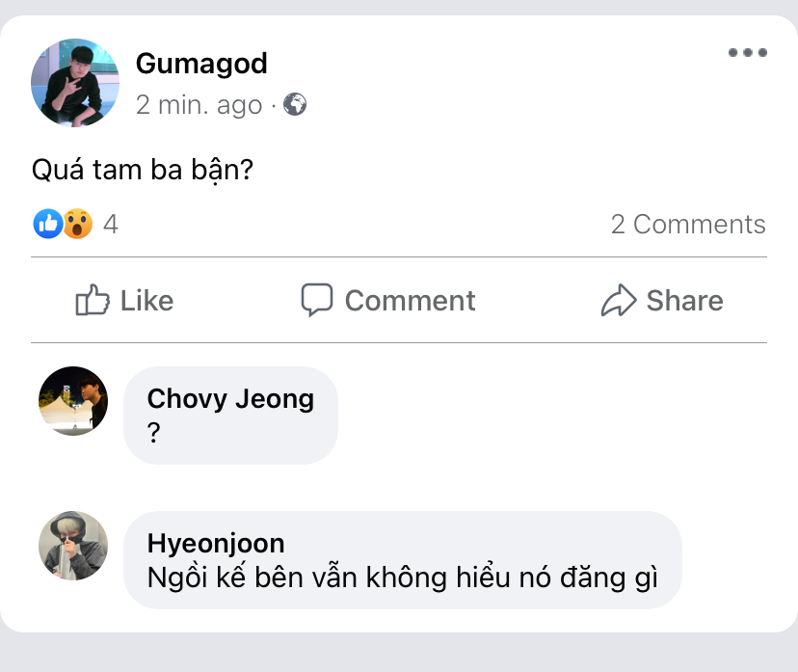
Task: Open the 2 Comments link
Action: click(688, 225)
